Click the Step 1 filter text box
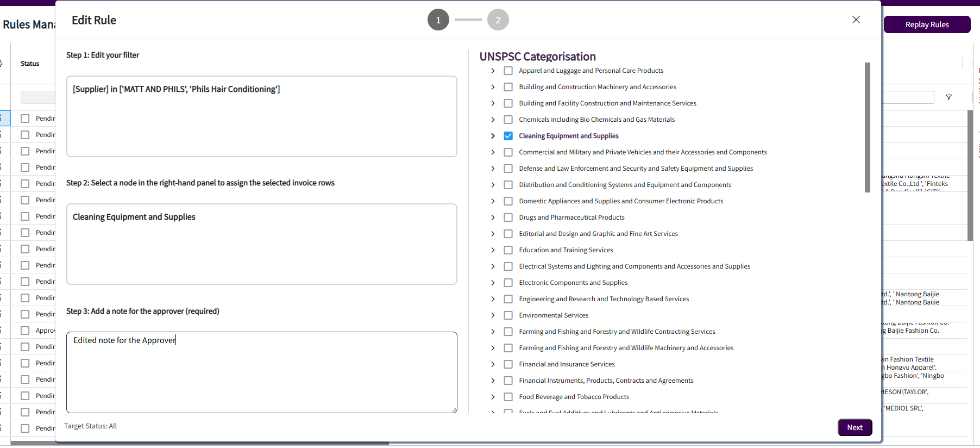 262,116
